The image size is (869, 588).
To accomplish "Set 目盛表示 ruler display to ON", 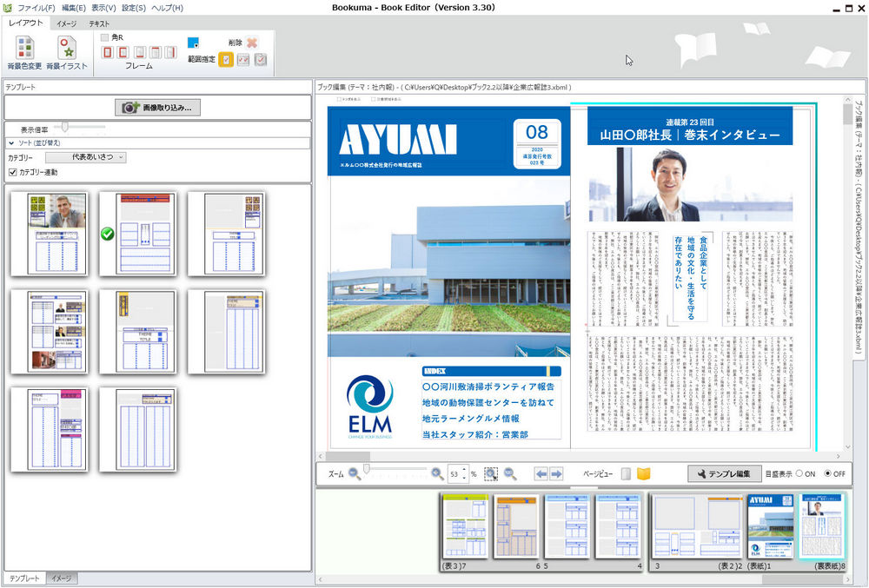I will coord(799,474).
